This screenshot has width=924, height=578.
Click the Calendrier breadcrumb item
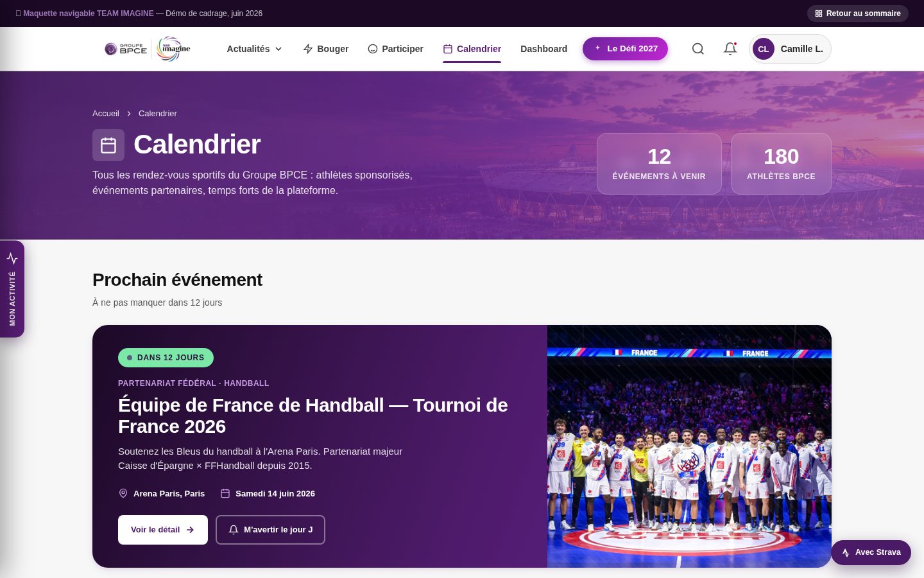tap(158, 114)
